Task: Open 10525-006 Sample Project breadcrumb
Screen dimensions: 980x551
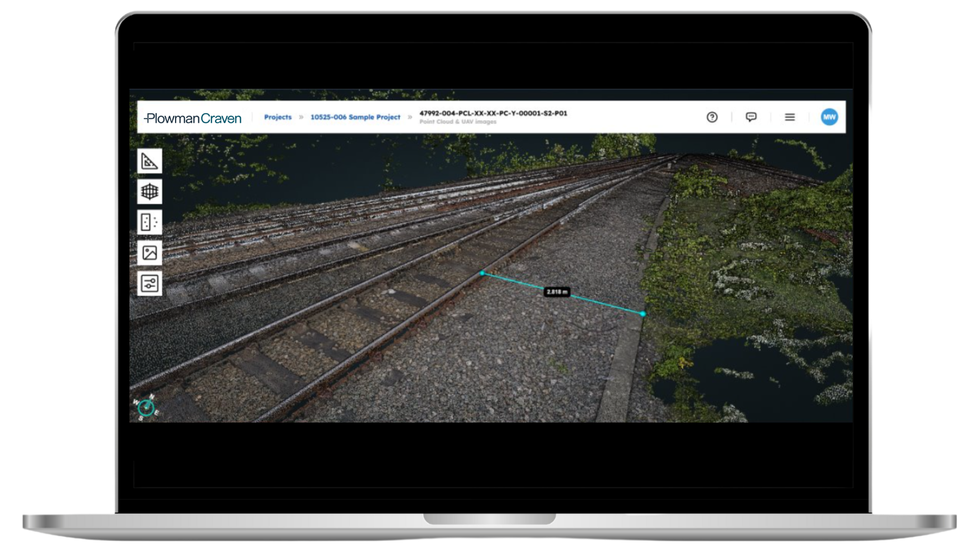Action: tap(355, 117)
